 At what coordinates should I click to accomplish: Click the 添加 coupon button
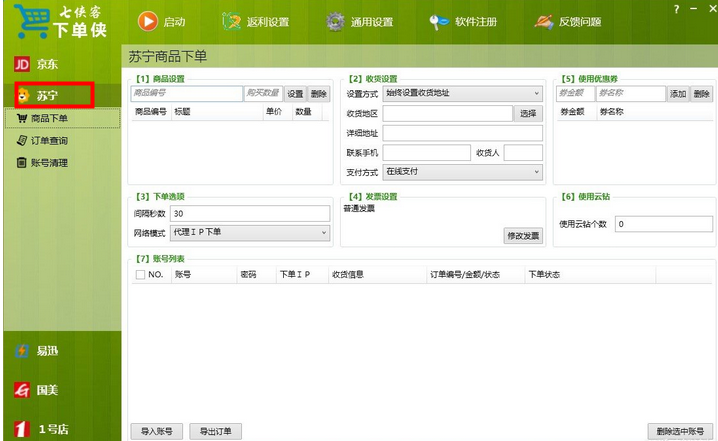coord(678,94)
